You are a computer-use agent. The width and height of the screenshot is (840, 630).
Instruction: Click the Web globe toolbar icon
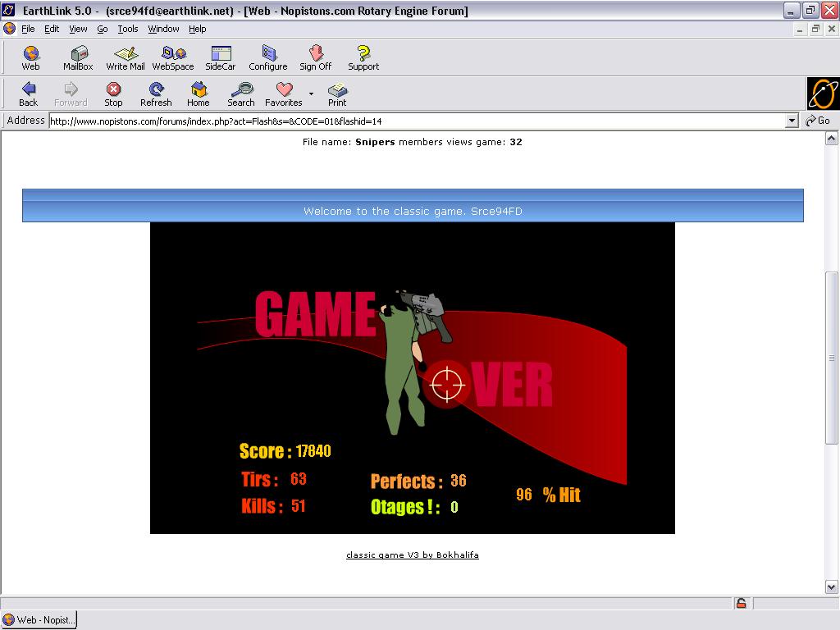point(30,57)
